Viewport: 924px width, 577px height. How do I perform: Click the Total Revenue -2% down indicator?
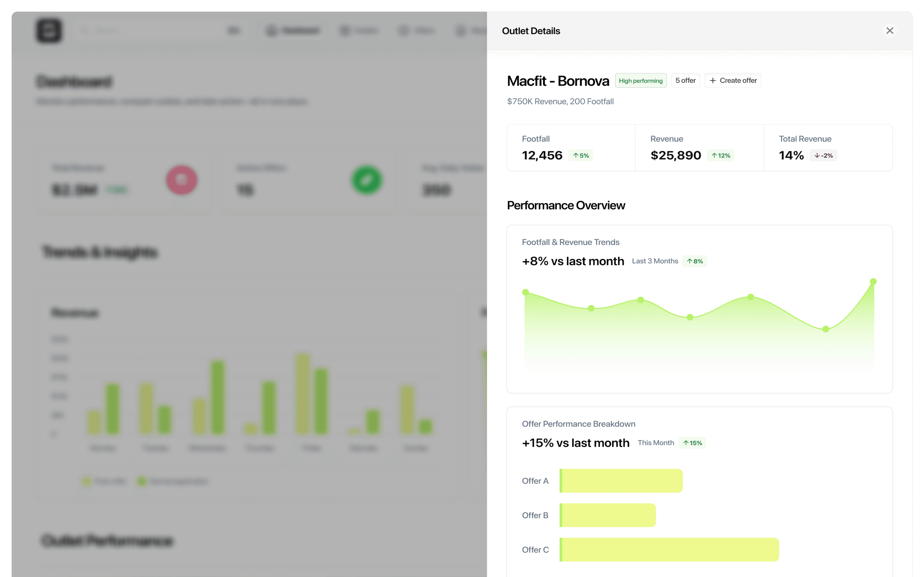pos(823,155)
